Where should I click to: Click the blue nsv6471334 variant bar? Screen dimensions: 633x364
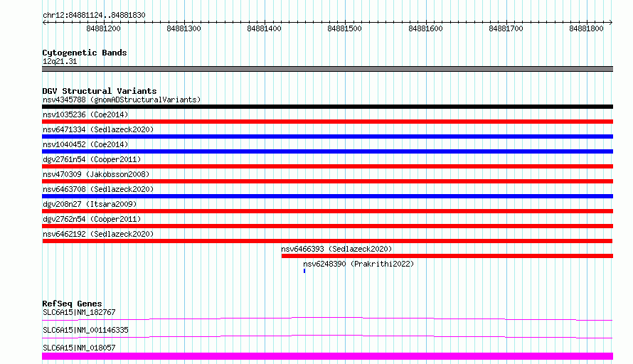(x=327, y=136)
